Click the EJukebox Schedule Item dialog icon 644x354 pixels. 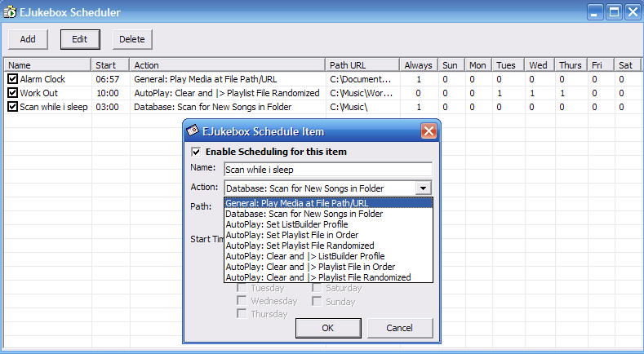tap(193, 131)
